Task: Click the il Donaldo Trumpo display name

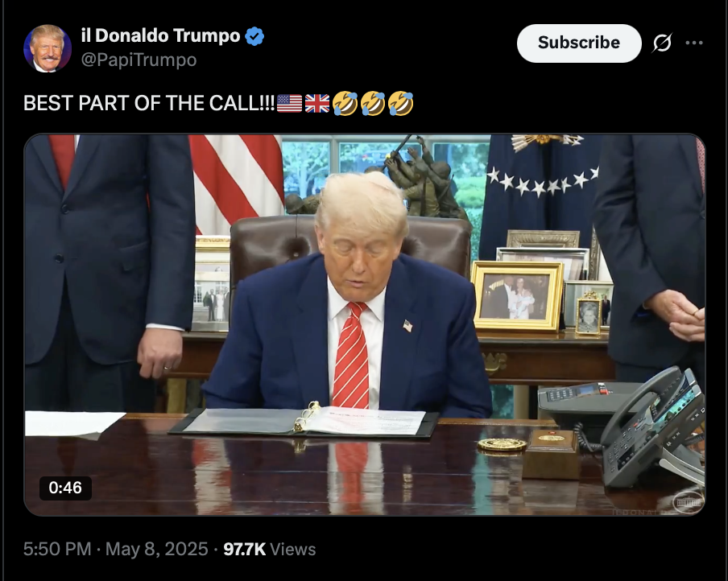Action: coord(160,35)
